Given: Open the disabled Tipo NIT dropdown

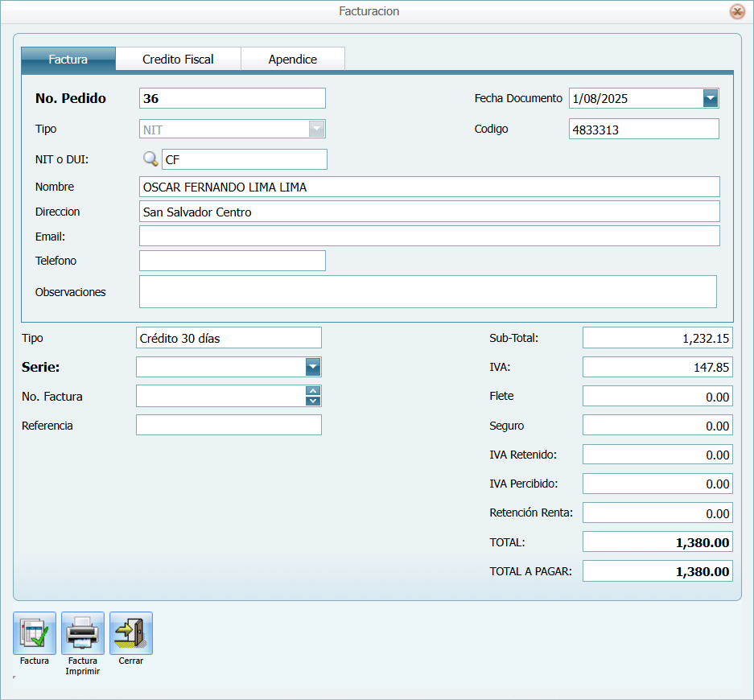Looking at the screenshot, I should 317,129.
